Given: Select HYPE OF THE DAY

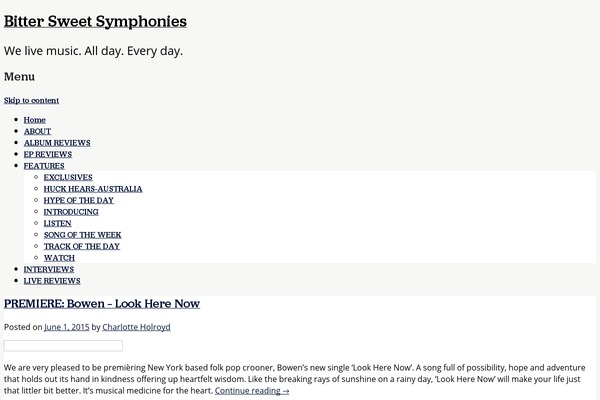Looking at the screenshot, I should (79, 200).
